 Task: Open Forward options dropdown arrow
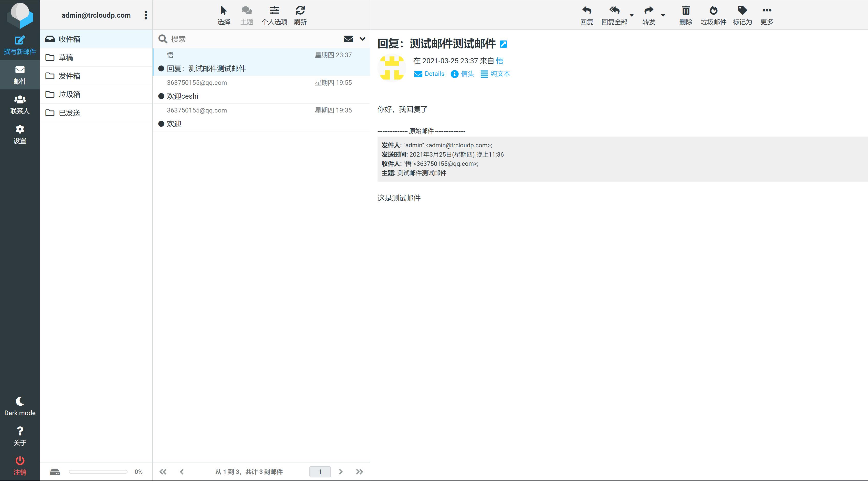point(663,15)
